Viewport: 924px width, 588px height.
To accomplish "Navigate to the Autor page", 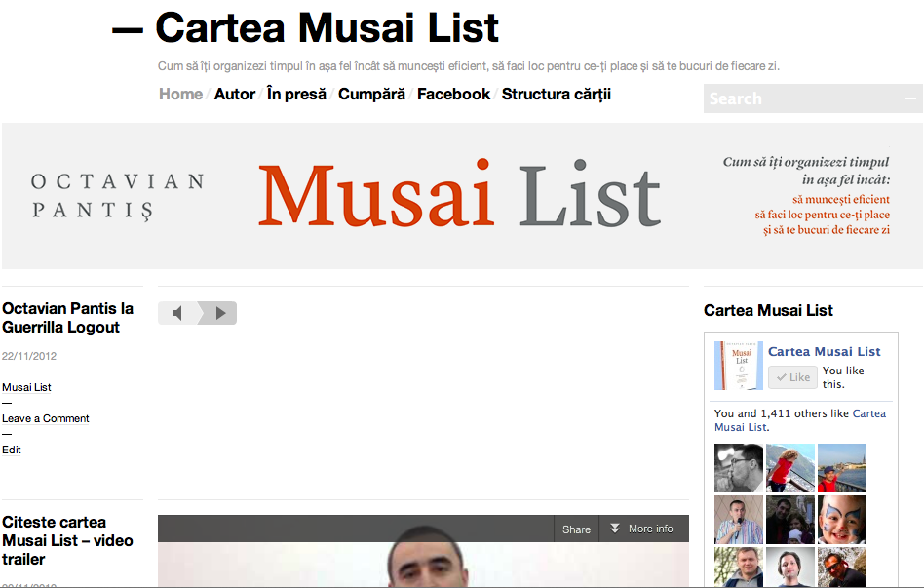I will pyautogui.click(x=235, y=94).
